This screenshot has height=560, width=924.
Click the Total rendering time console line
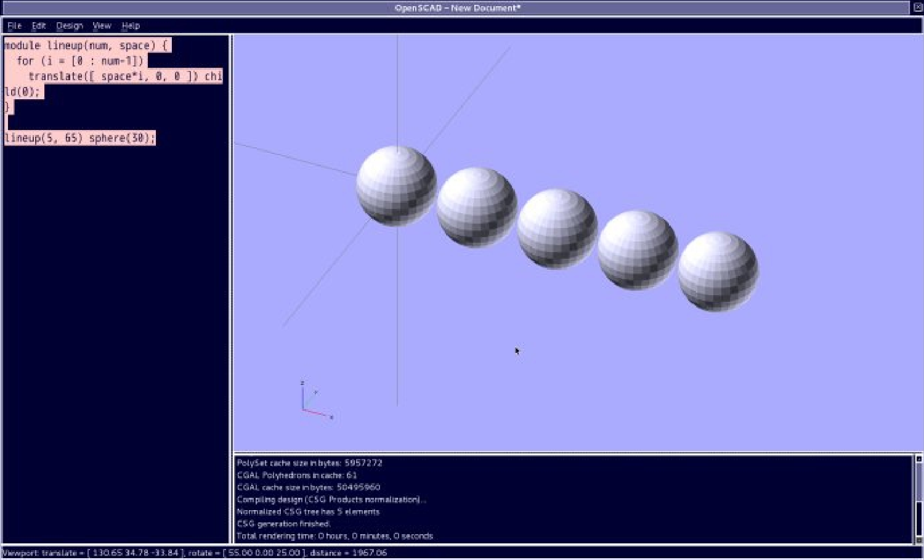coord(334,536)
